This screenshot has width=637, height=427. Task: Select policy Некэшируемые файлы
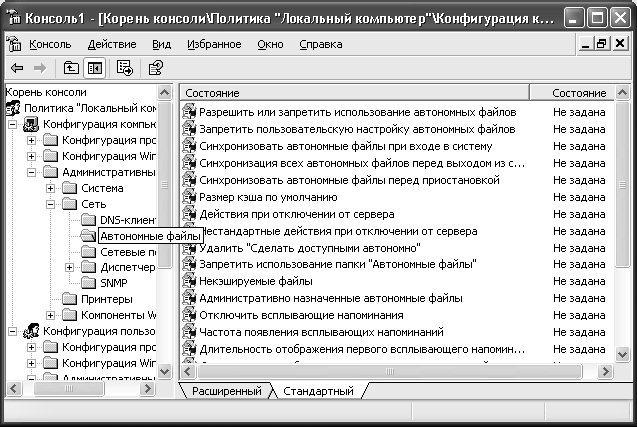[x=256, y=281]
